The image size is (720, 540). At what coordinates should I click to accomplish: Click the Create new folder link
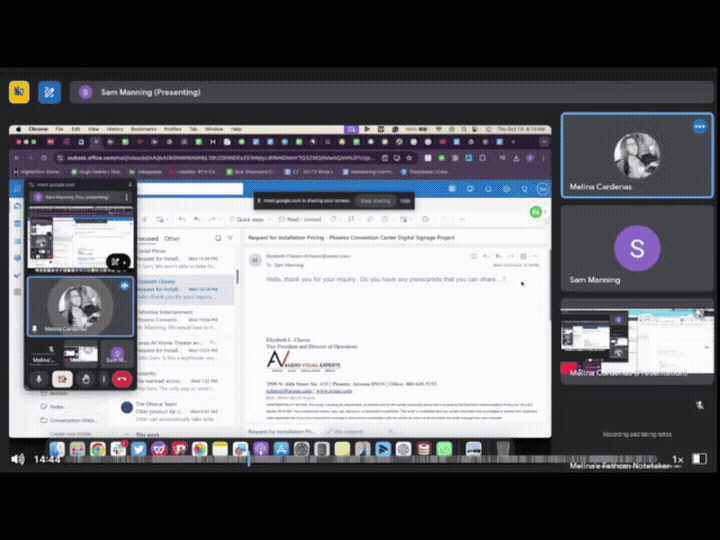pyautogui.click(x=70, y=433)
